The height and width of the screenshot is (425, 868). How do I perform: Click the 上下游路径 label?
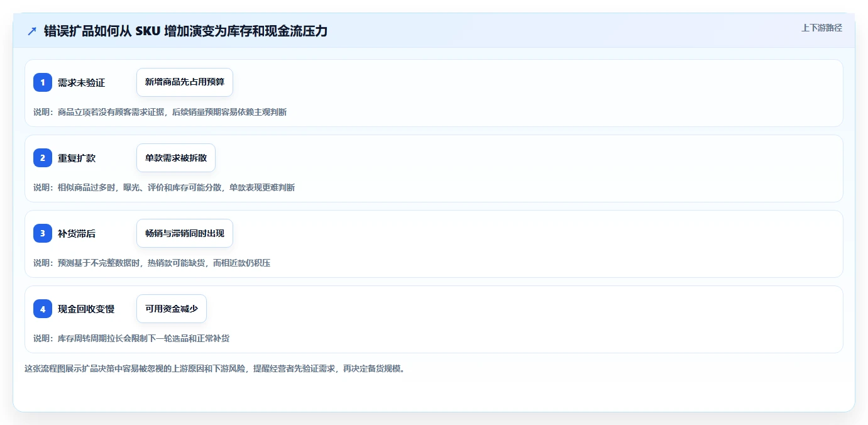pos(821,28)
